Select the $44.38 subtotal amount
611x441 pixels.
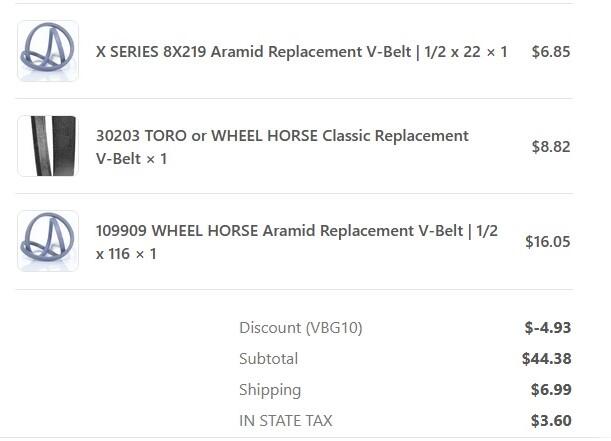(546, 358)
